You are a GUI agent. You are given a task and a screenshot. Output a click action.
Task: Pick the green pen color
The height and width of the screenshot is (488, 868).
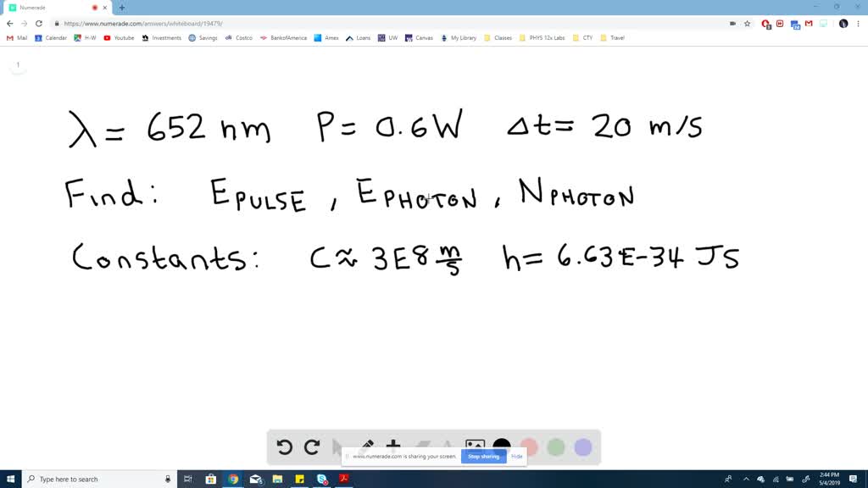tap(556, 446)
